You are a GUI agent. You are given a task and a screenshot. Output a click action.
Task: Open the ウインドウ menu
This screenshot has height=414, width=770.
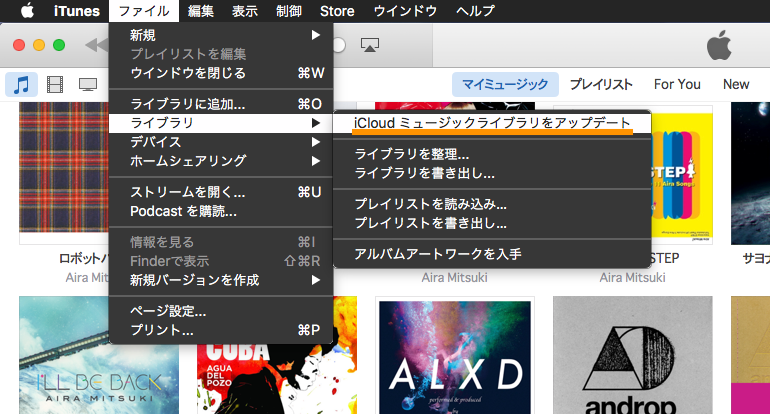pyautogui.click(x=405, y=11)
